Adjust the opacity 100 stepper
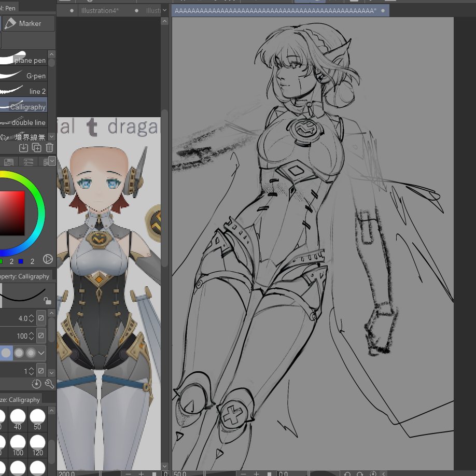The image size is (476, 476). click(x=31, y=336)
